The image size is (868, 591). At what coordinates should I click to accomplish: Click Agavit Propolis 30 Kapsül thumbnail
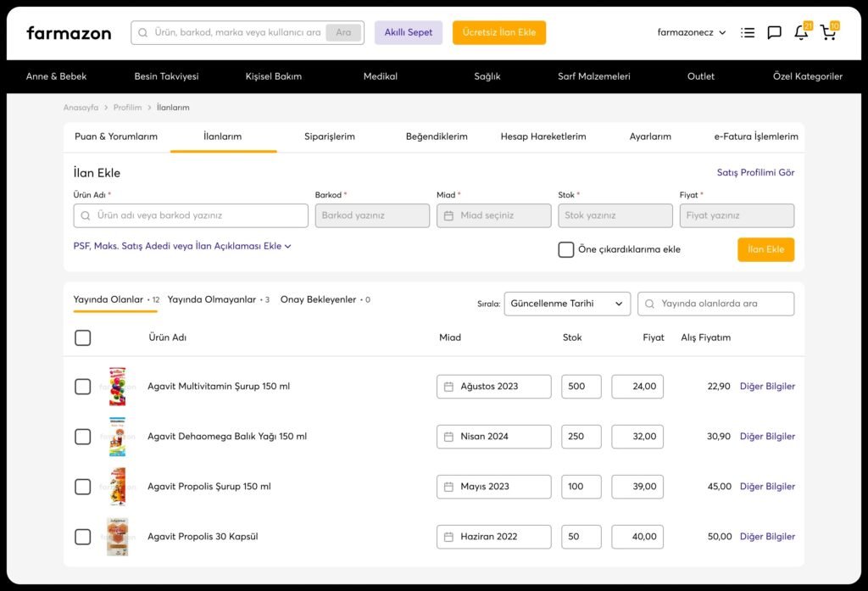point(117,537)
